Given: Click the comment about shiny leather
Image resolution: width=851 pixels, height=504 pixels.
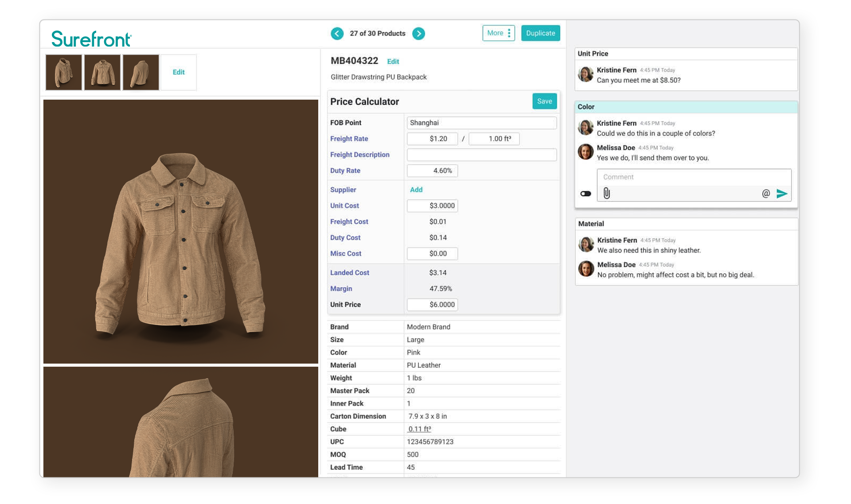Looking at the screenshot, I should pos(649,250).
